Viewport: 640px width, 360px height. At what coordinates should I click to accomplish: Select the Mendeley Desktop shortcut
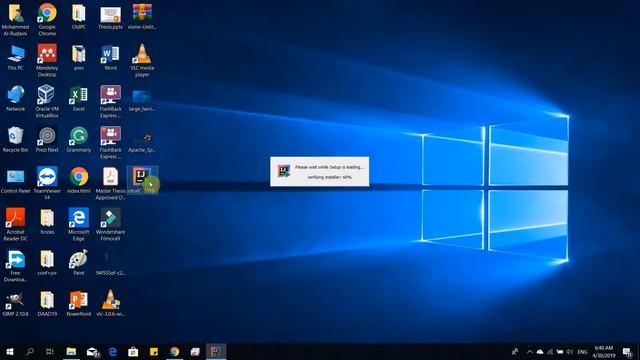point(47,60)
